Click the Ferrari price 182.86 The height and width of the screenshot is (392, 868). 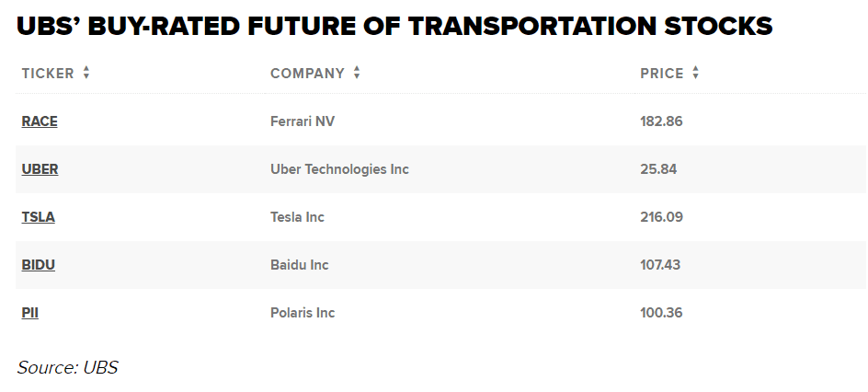(x=661, y=121)
